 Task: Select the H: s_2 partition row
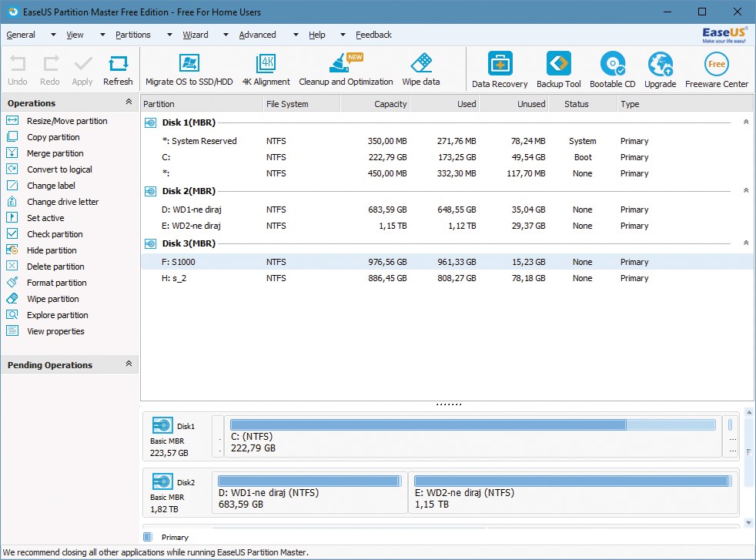point(447,278)
